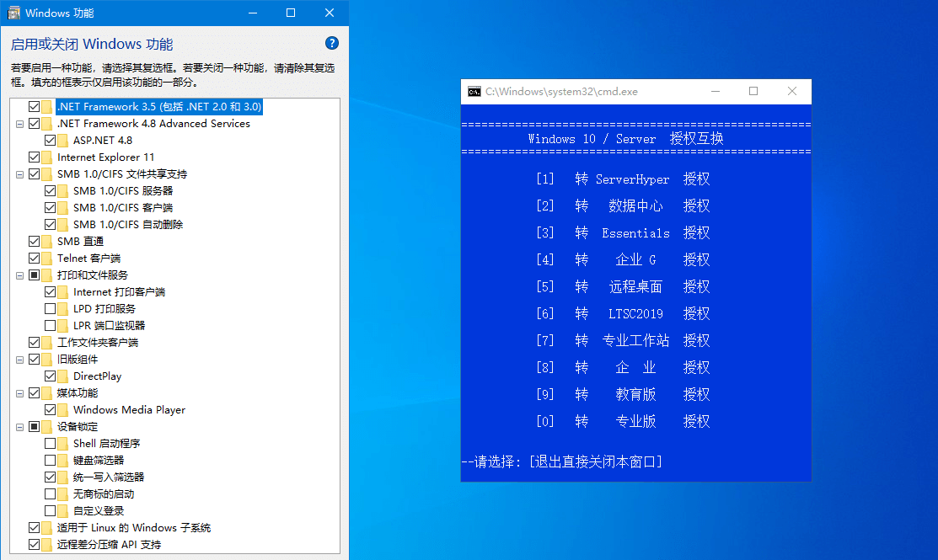This screenshot has width=938, height=560.
Task: Click the folder icon beside Telnet 客户端
Action: pyautogui.click(x=46, y=258)
